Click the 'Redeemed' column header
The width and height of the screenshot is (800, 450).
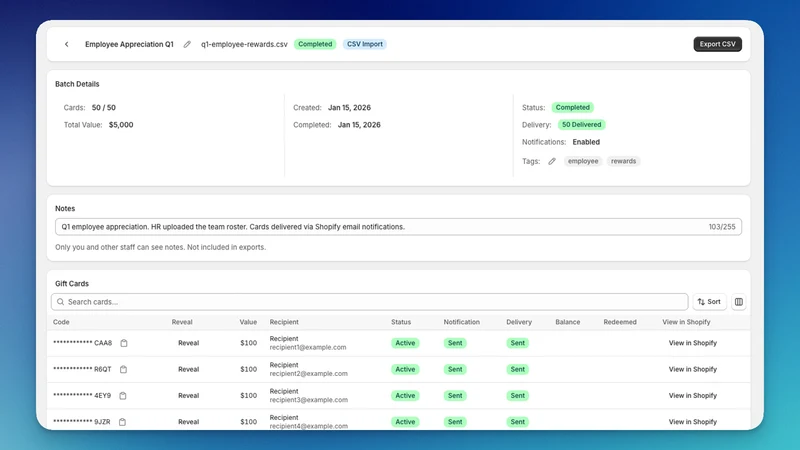(620, 322)
